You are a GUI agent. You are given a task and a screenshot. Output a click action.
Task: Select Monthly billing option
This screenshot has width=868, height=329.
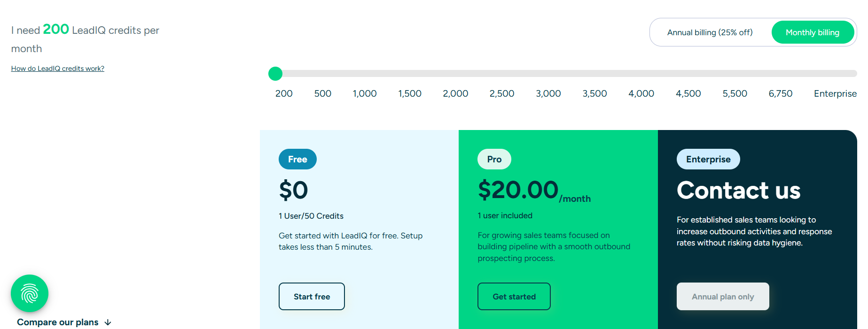click(813, 32)
